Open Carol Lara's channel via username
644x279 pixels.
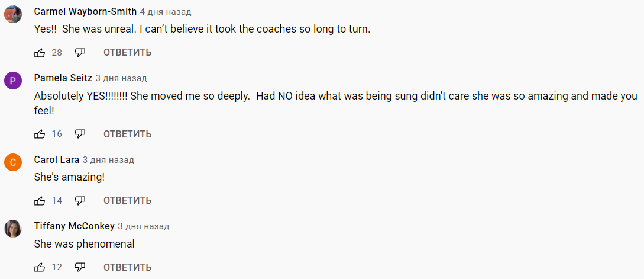(x=57, y=160)
